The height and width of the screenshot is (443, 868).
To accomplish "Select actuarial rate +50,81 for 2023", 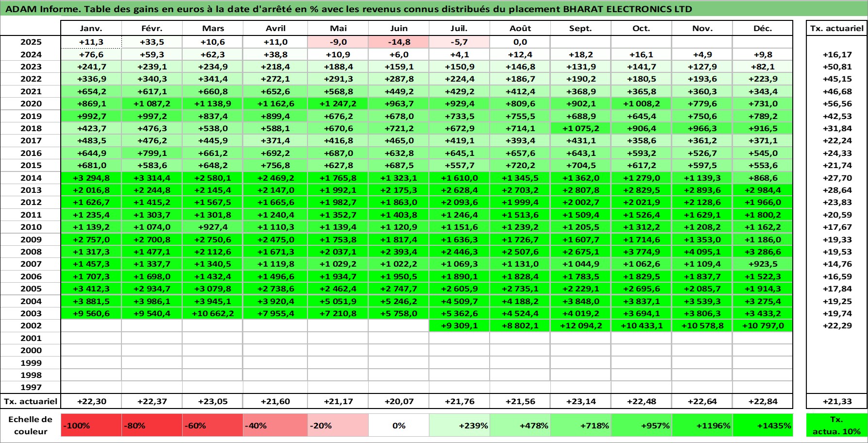I will click(837, 67).
